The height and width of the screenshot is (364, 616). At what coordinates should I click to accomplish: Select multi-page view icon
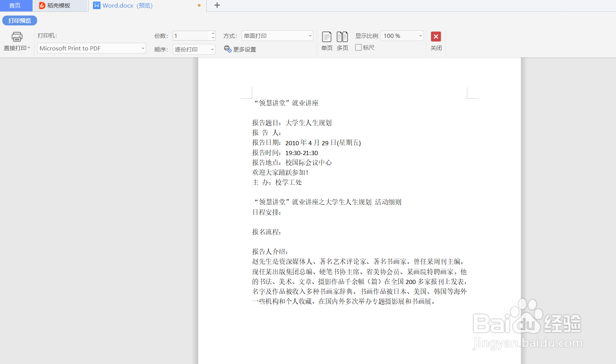[x=342, y=37]
